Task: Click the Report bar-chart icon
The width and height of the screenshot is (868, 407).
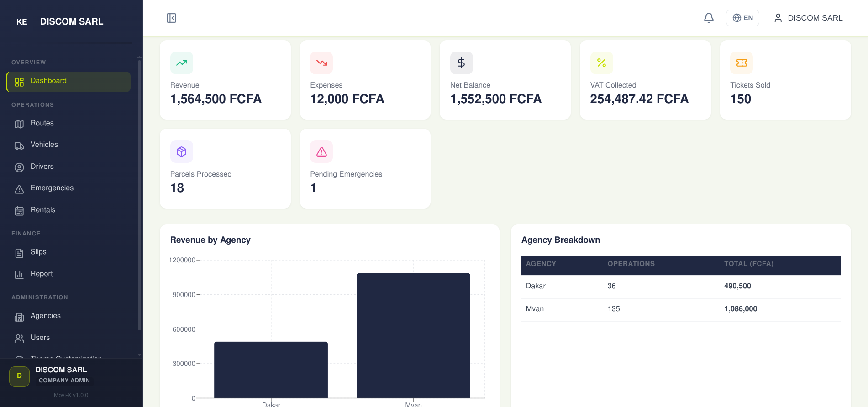Action: tap(19, 275)
